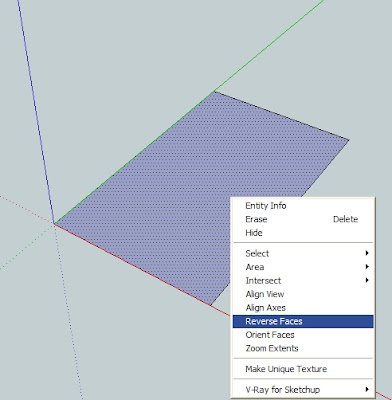Screen dimensions: 392x400
Task: Select Hide in the context menu
Action: 303,233
